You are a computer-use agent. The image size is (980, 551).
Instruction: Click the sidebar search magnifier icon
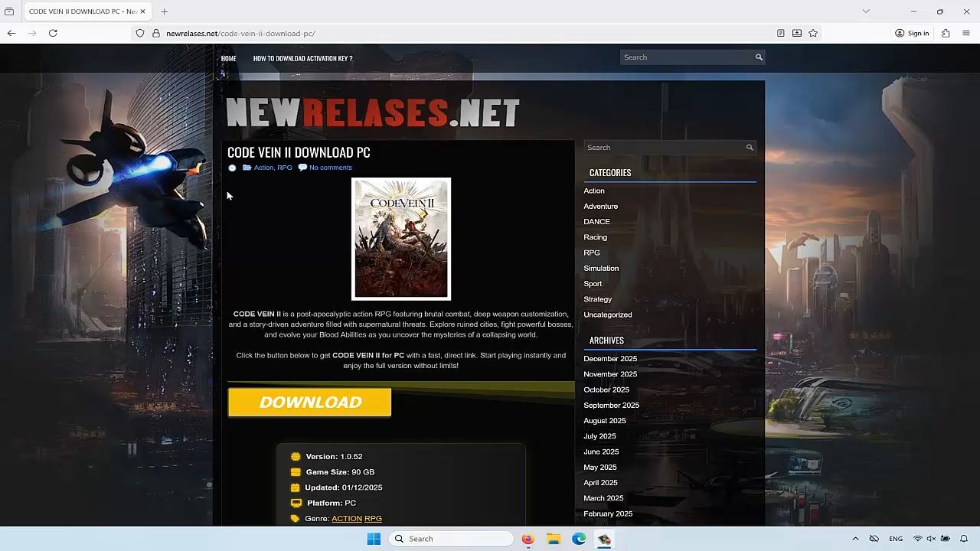pyautogui.click(x=750, y=148)
